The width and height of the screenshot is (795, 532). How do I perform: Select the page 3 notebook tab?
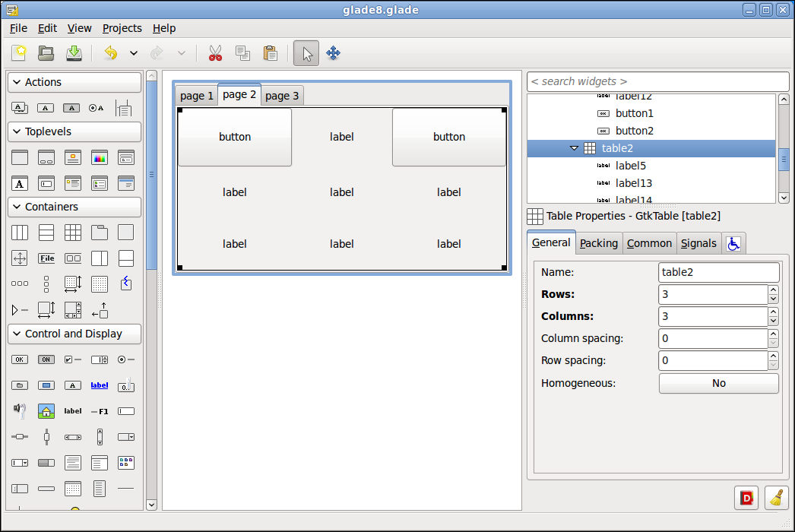pos(282,96)
